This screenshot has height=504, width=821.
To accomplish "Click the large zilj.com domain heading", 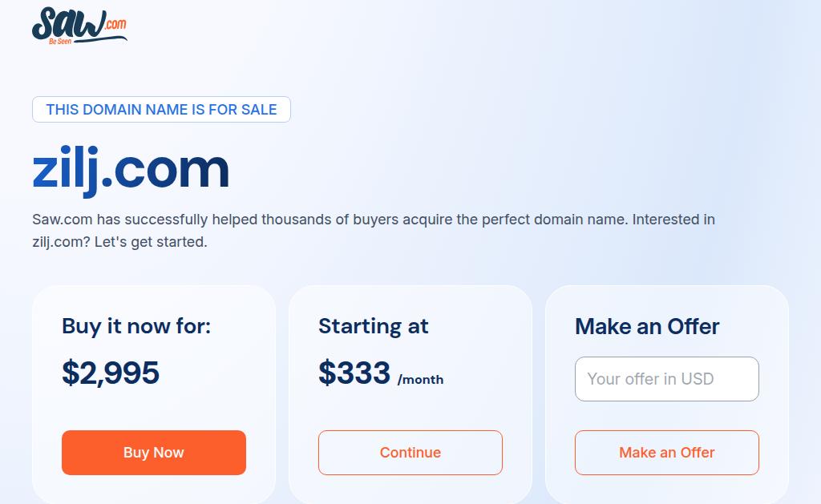I will click(131, 170).
